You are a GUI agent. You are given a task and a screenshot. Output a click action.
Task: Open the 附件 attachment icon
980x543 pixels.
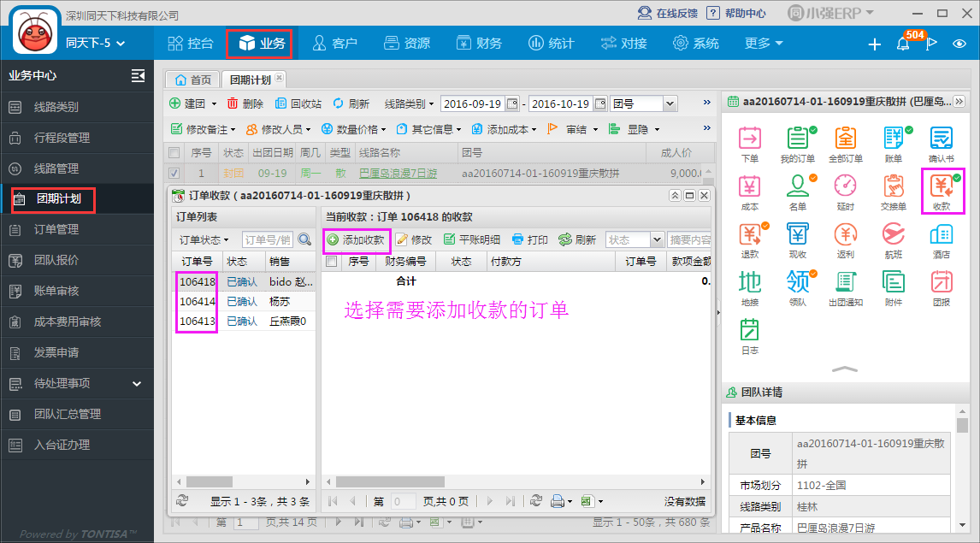(x=894, y=288)
